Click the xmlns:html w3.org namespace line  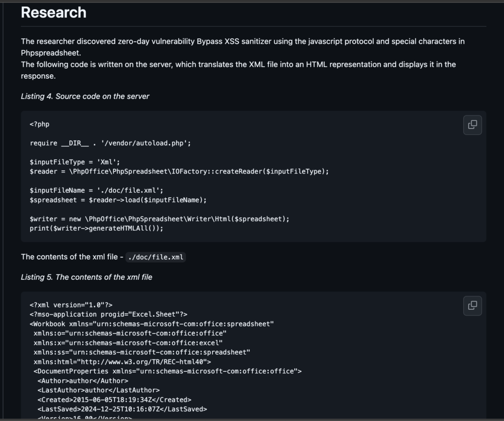coord(122,362)
